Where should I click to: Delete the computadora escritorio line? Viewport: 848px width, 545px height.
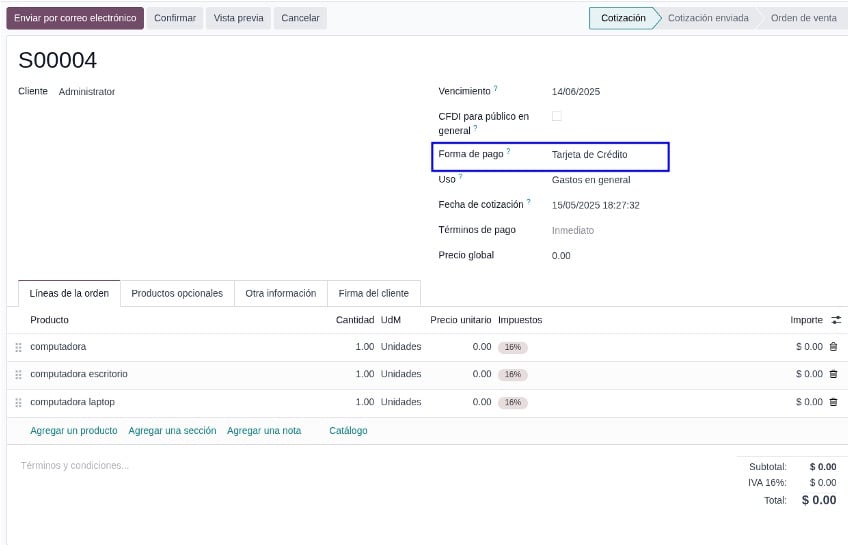(x=833, y=374)
